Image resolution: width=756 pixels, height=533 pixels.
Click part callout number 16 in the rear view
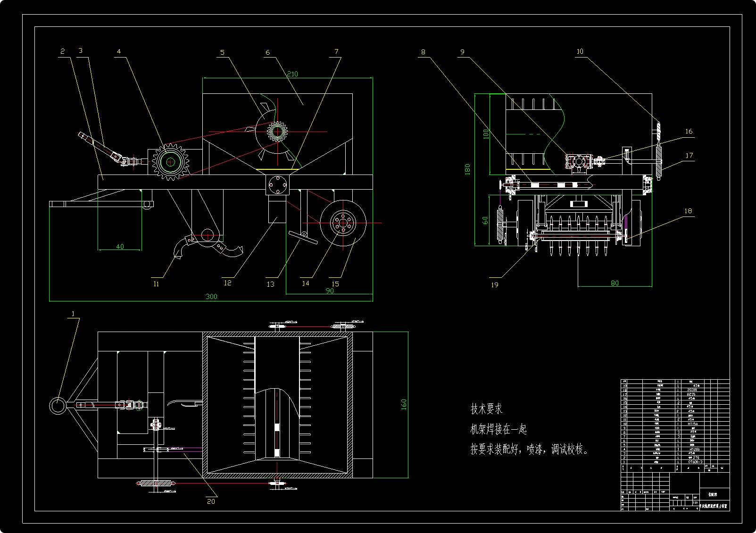click(689, 131)
